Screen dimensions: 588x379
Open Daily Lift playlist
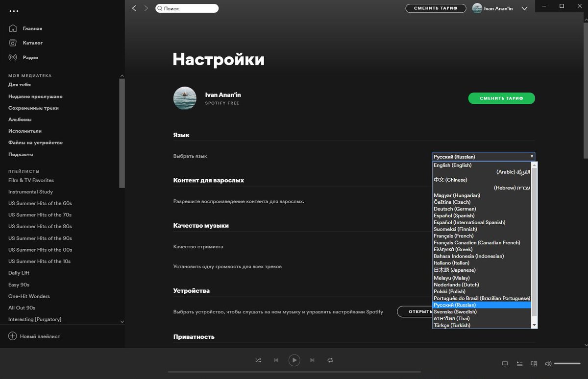click(x=19, y=273)
